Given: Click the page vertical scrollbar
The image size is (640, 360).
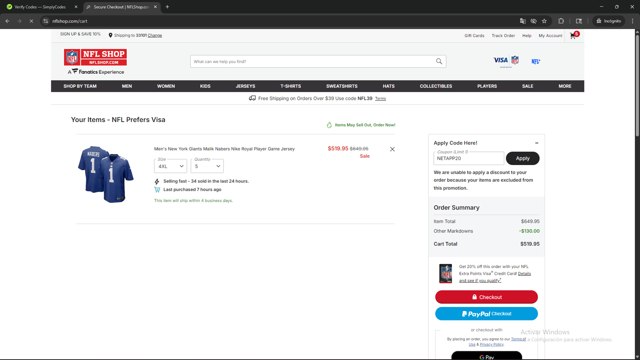Looking at the screenshot, I should coord(637,86).
